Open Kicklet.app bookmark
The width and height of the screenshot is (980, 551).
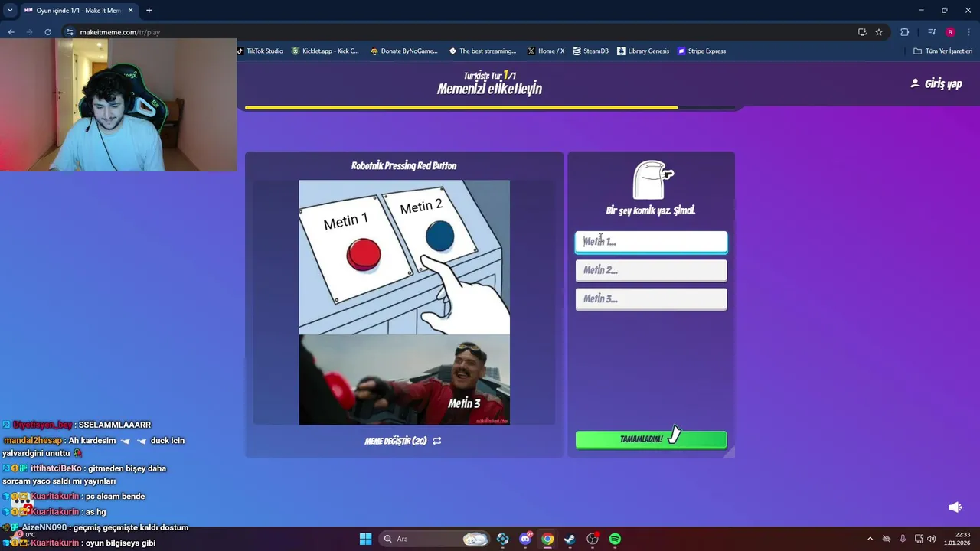click(325, 51)
